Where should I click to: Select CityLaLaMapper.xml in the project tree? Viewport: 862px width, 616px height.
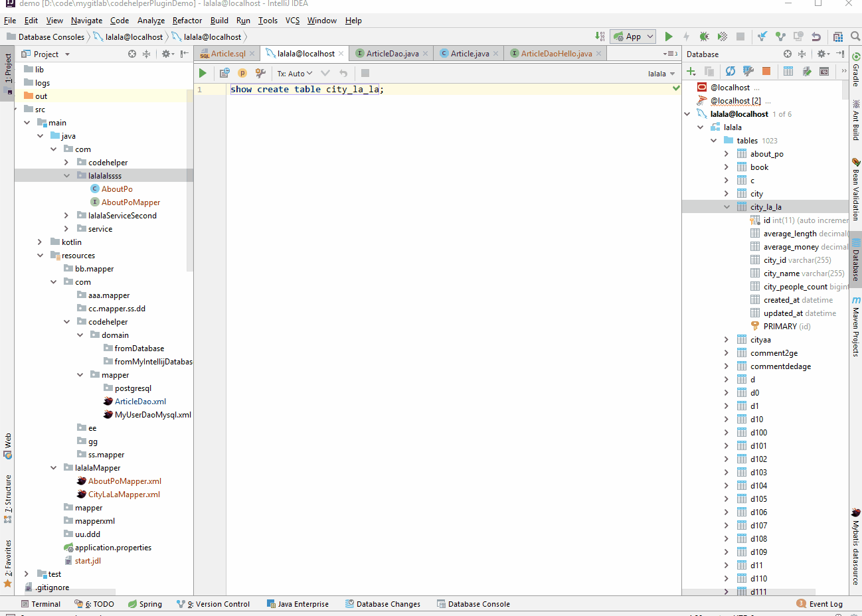pos(124,495)
